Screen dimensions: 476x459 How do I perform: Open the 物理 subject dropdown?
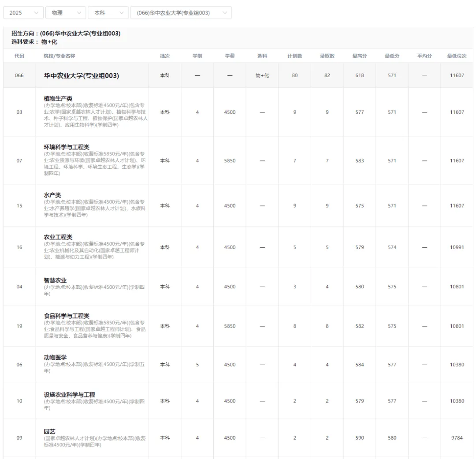[66, 13]
